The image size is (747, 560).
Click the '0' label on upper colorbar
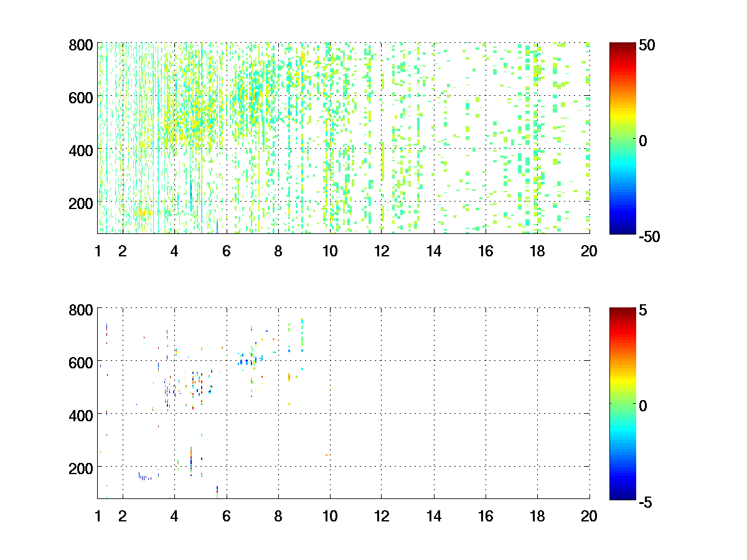click(643, 141)
